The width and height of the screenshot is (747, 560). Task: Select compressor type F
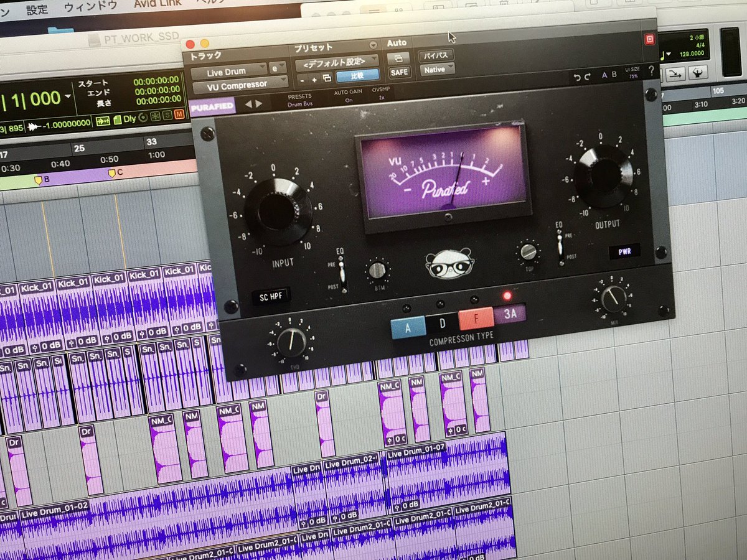click(476, 318)
